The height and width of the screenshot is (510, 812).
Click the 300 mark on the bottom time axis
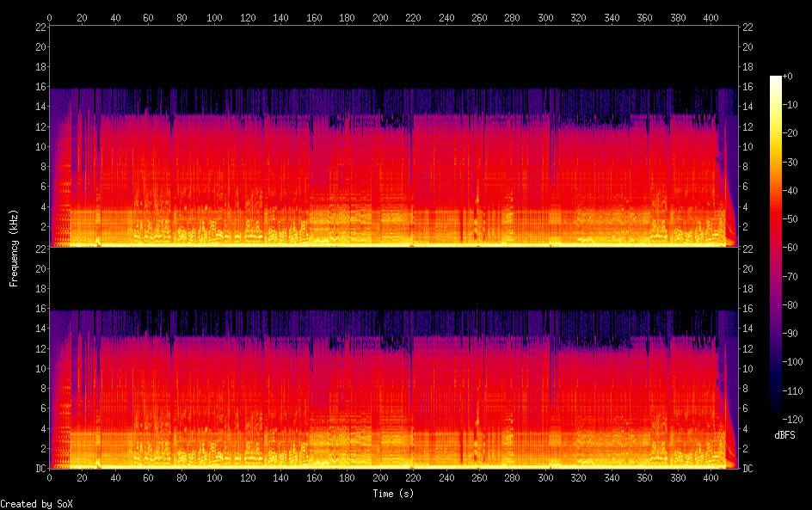pos(545,477)
